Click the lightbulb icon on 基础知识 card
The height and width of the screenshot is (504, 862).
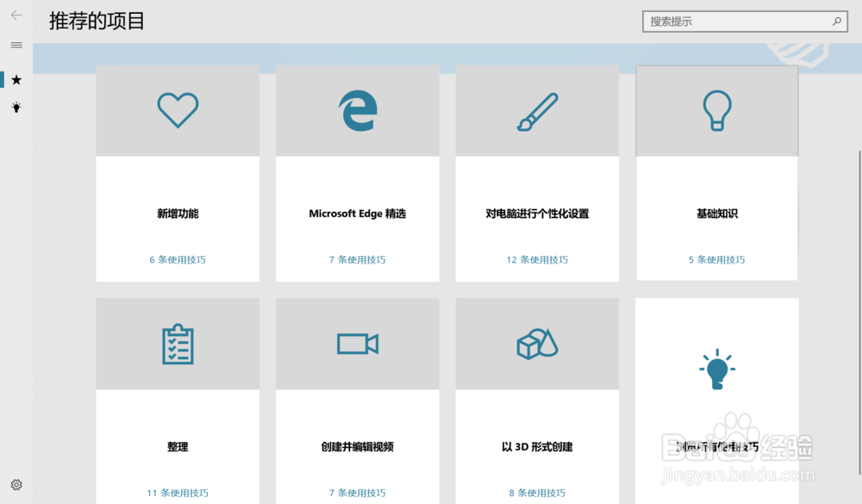tap(717, 110)
